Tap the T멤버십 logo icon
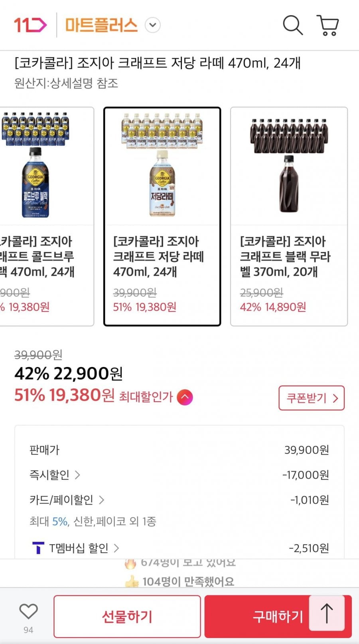 click(x=38, y=548)
